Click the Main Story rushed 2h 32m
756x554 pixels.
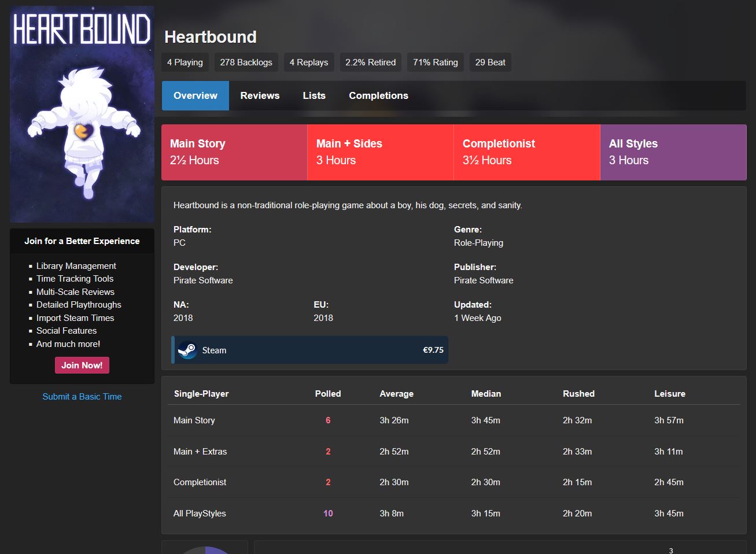pos(577,420)
